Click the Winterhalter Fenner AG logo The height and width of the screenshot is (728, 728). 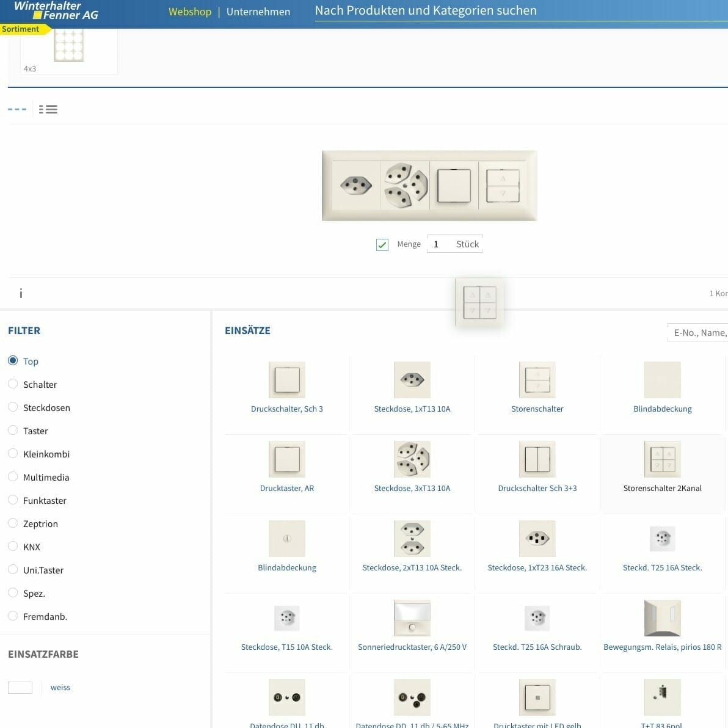pos(56,10)
